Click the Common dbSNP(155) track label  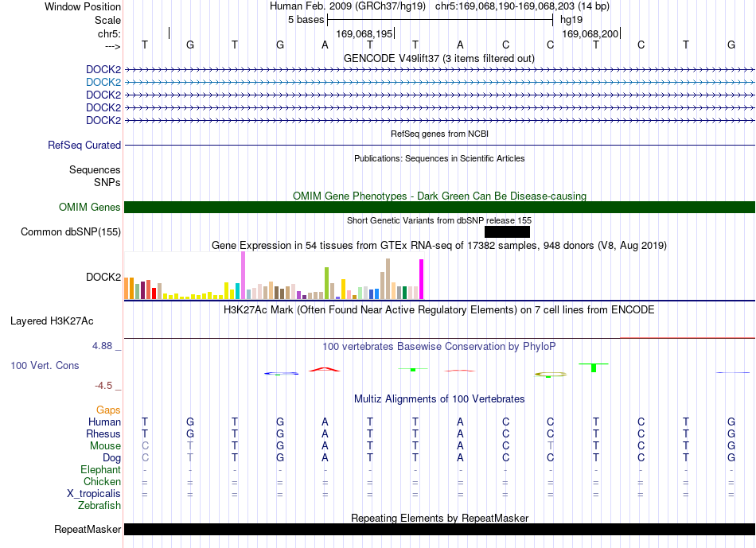pyautogui.click(x=71, y=231)
